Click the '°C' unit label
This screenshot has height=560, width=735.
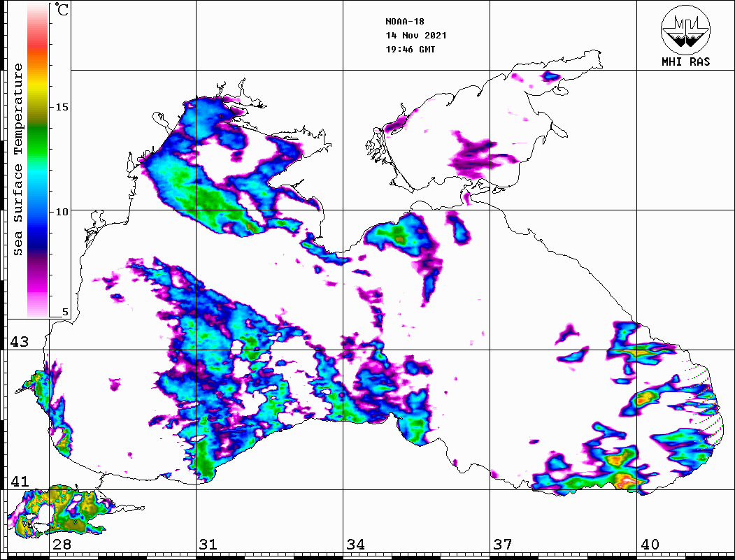coord(62,9)
